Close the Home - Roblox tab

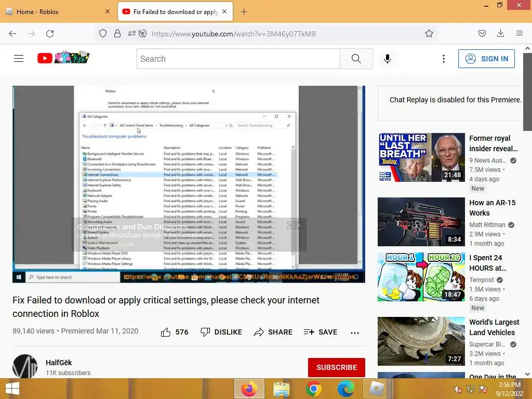pyautogui.click(x=108, y=11)
